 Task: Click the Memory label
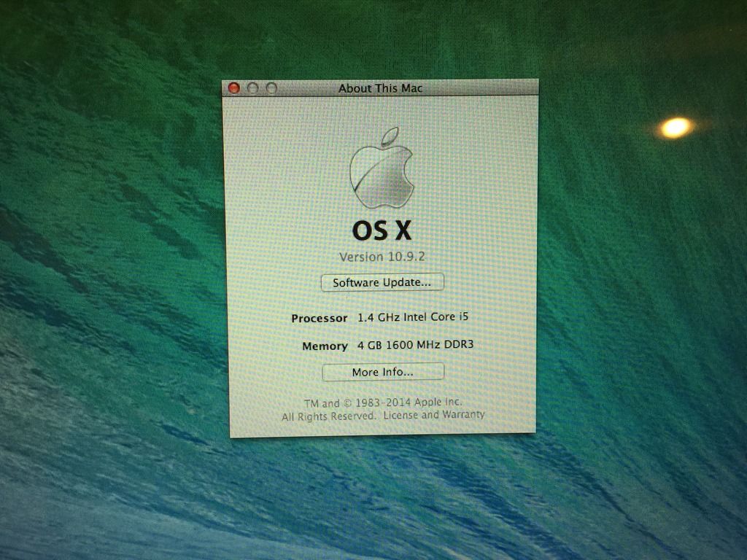pyautogui.click(x=325, y=346)
